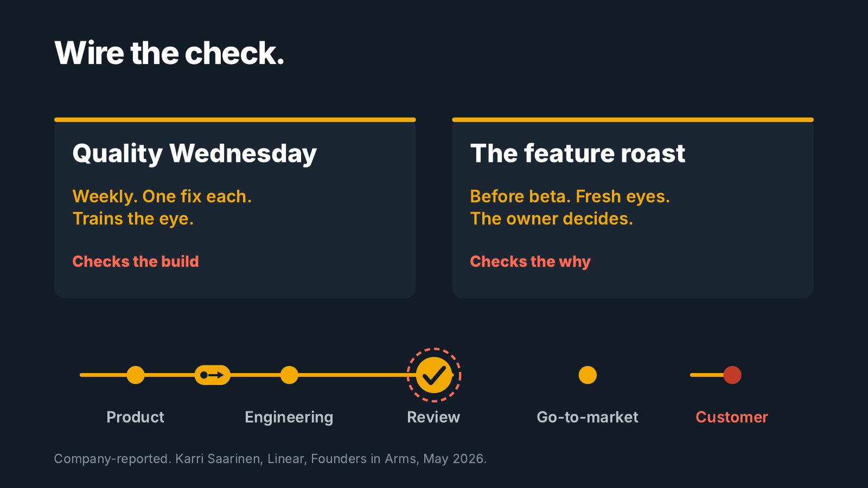Select the Wire the check title
This screenshot has height=488, width=868.
click(x=169, y=53)
